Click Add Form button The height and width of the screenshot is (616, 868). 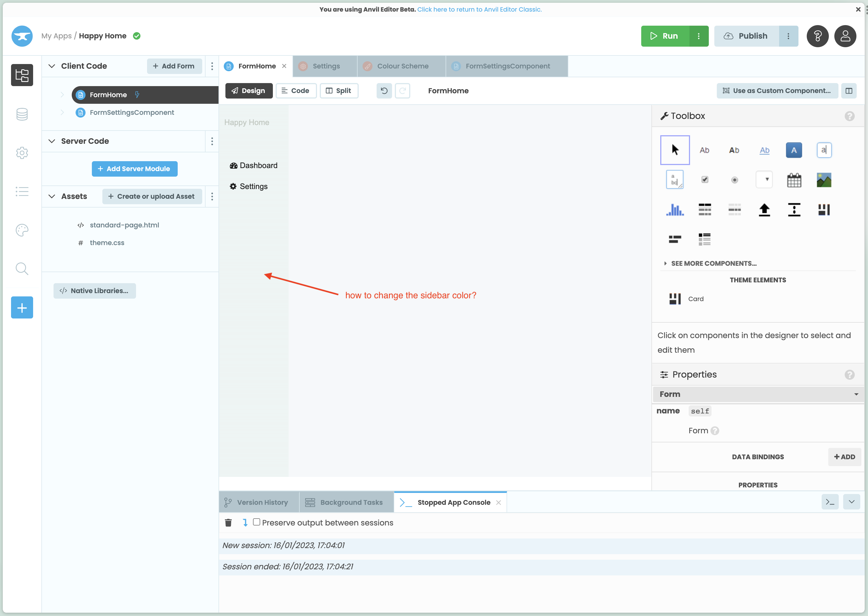coord(174,66)
